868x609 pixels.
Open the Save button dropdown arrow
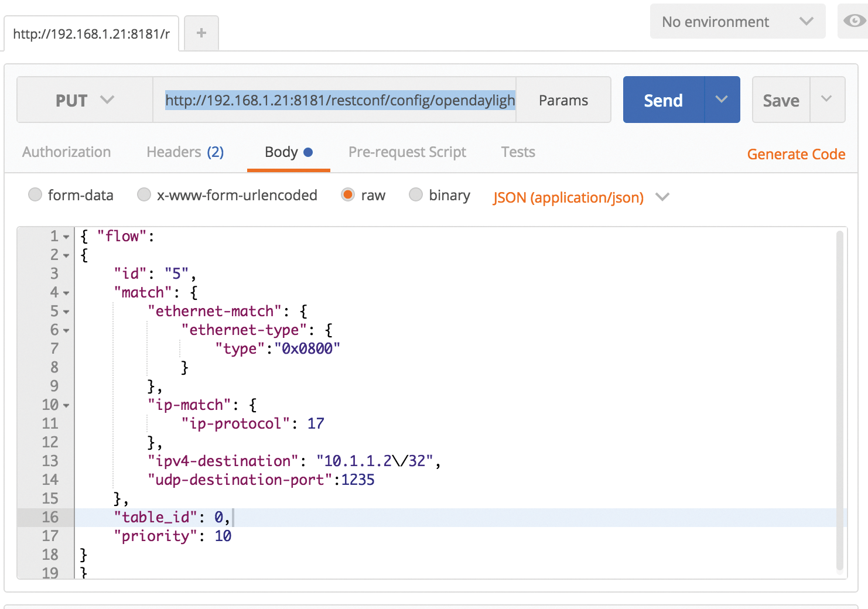pyautogui.click(x=826, y=100)
